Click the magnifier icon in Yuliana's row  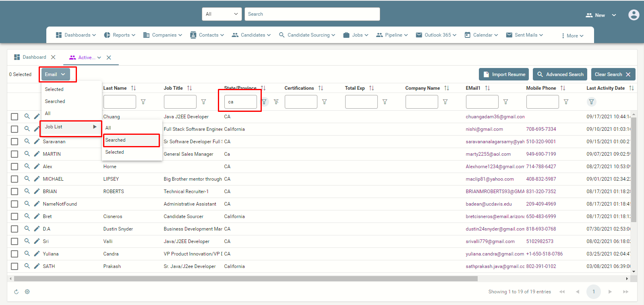click(27, 253)
